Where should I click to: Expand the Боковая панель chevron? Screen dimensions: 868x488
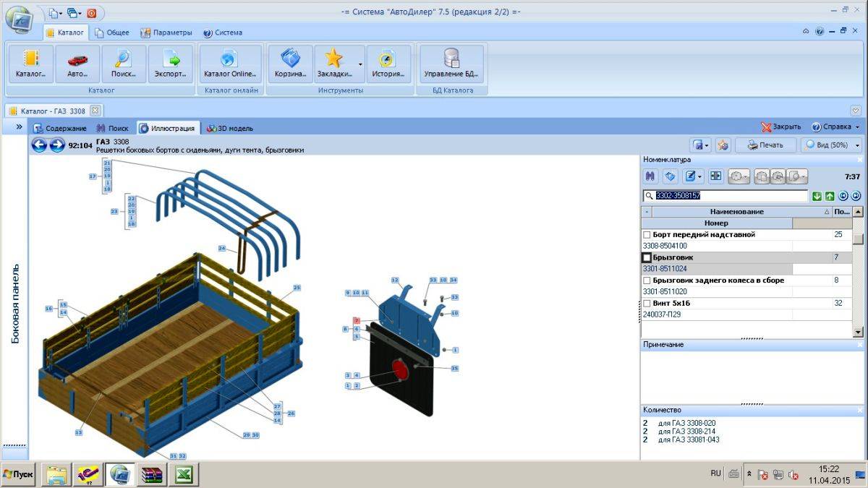[19, 127]
